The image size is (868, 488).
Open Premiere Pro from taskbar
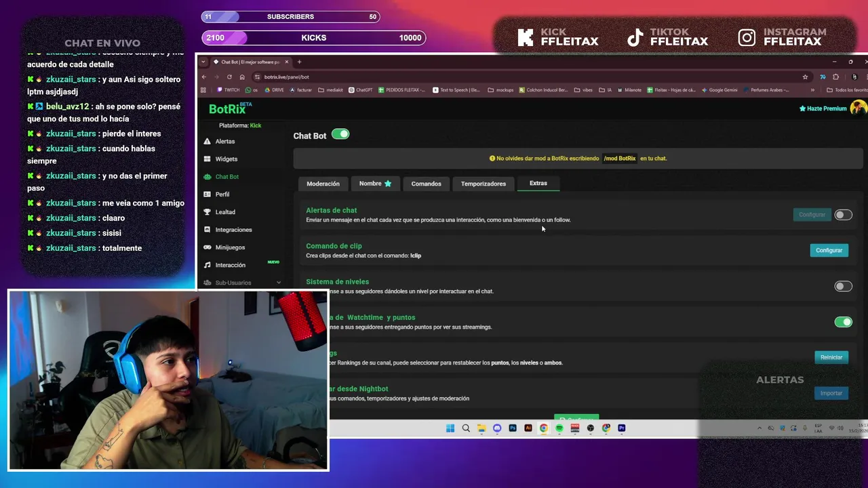tap(622, 428)
